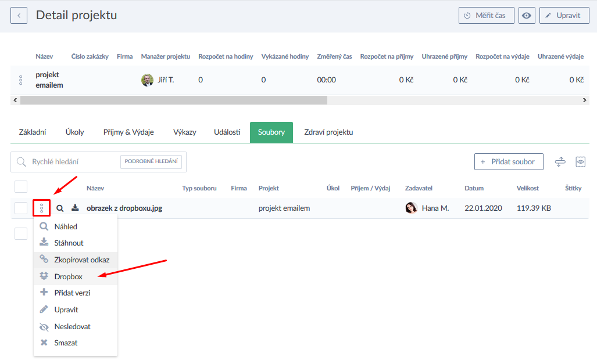Toggle the select-all checkbox in file header
Image resolution: width=597 pixels, height=364 pixels.
point(21,186)
